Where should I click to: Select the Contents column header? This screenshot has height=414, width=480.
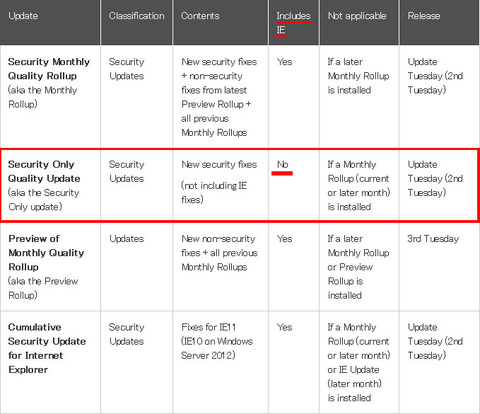[200, 16]
